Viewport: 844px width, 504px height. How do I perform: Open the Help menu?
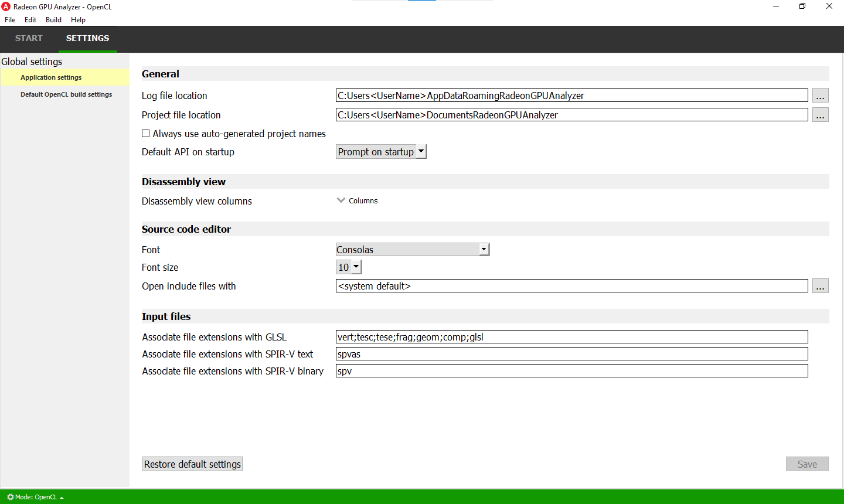tap(78, 20)
